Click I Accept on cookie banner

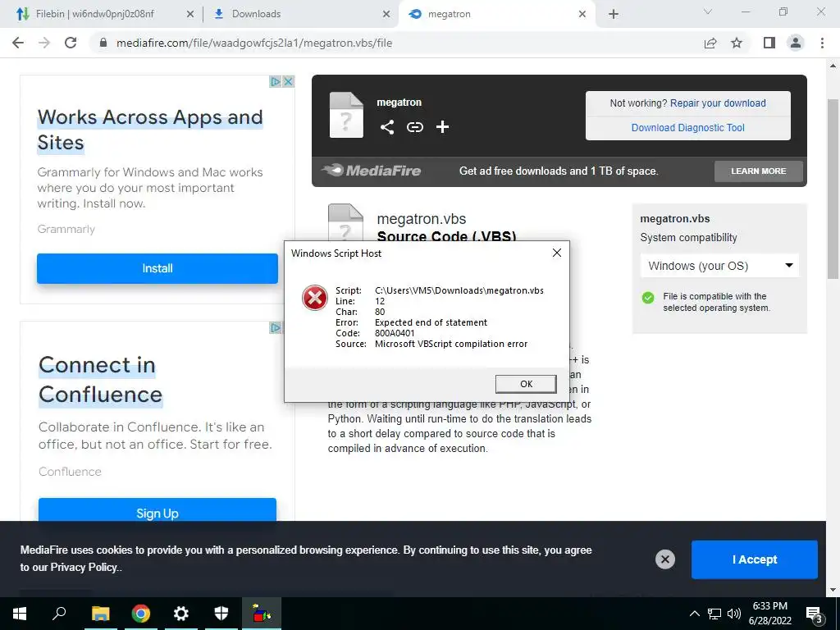point(755,559)
